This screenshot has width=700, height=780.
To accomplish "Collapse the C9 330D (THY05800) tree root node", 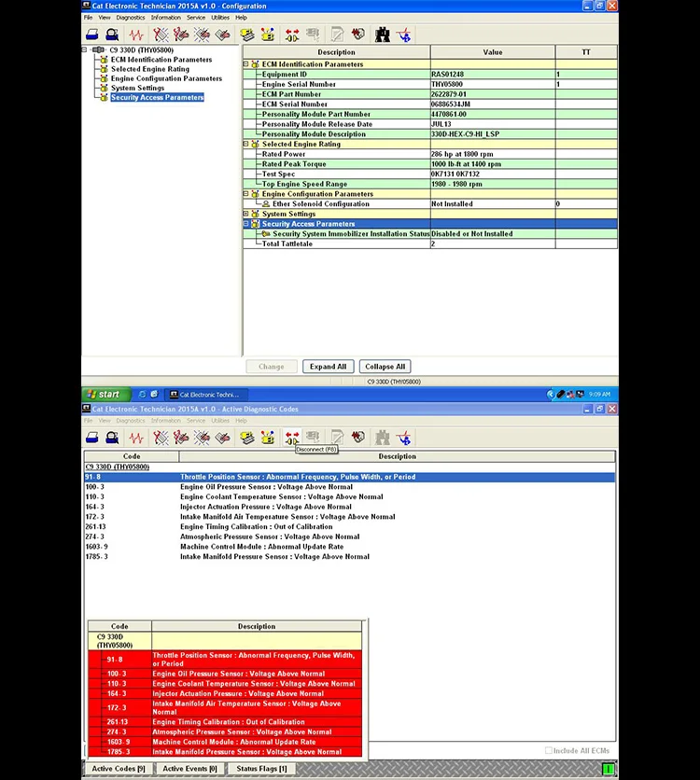I will (85, 49).
